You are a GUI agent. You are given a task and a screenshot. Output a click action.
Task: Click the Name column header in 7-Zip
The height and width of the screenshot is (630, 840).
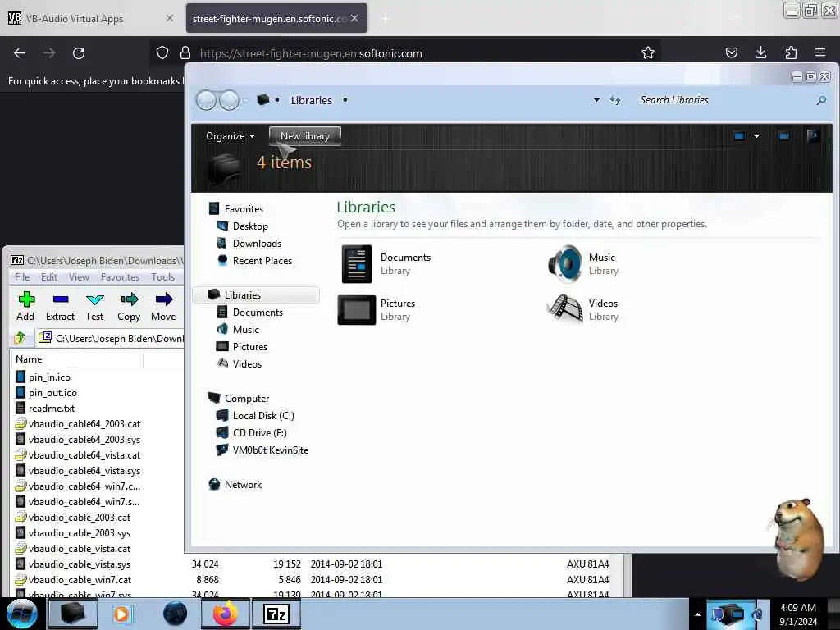(x=76, y=359)
